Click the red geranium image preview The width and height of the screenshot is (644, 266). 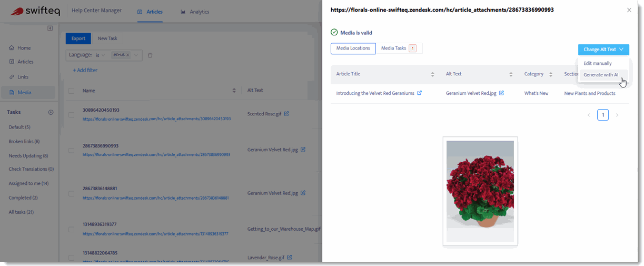(x=480, y=191)
